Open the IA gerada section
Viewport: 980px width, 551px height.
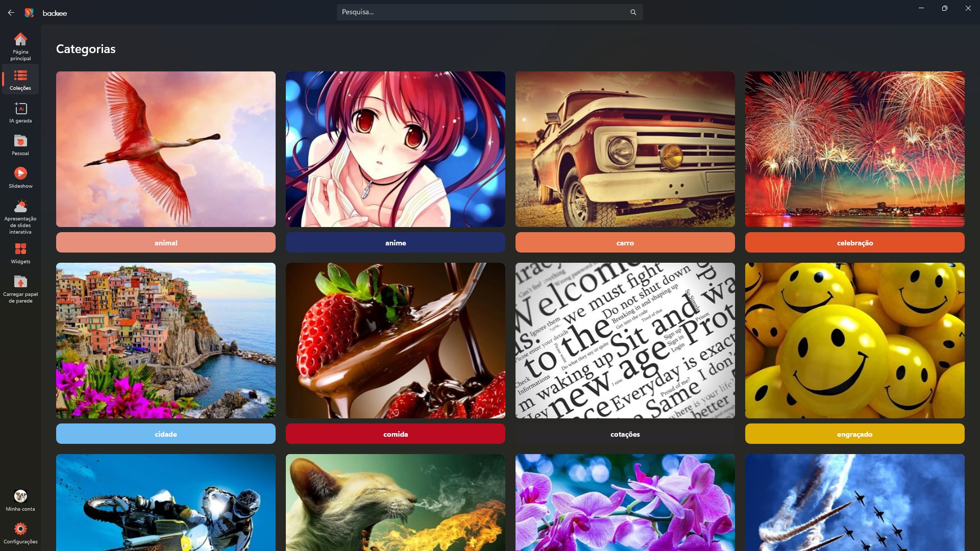point(20,109)
